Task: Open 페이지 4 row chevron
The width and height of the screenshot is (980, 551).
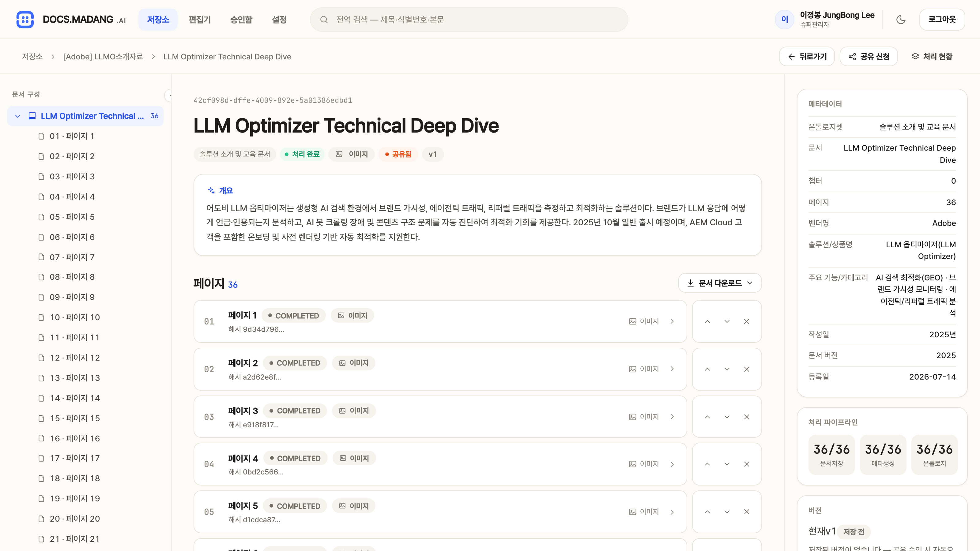Action: (x=672, y=464)
